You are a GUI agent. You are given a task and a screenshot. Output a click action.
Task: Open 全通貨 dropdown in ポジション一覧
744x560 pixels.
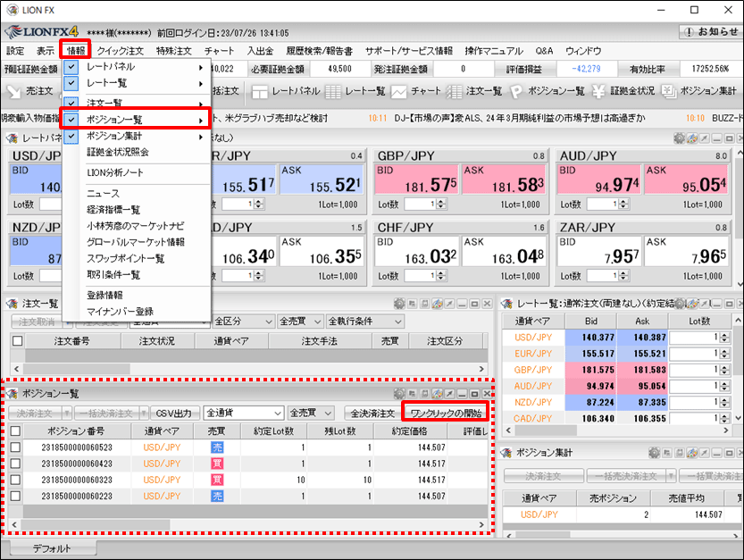point(244,413)
